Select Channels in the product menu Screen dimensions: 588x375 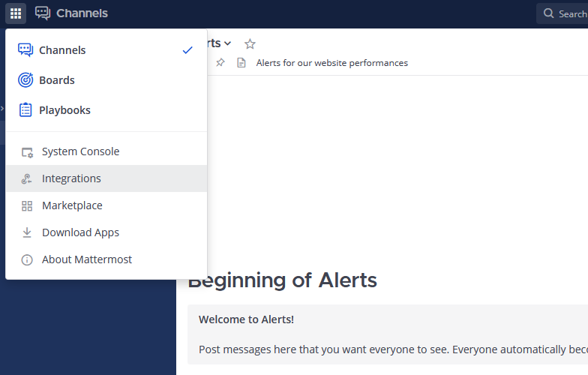pos(106,49)
